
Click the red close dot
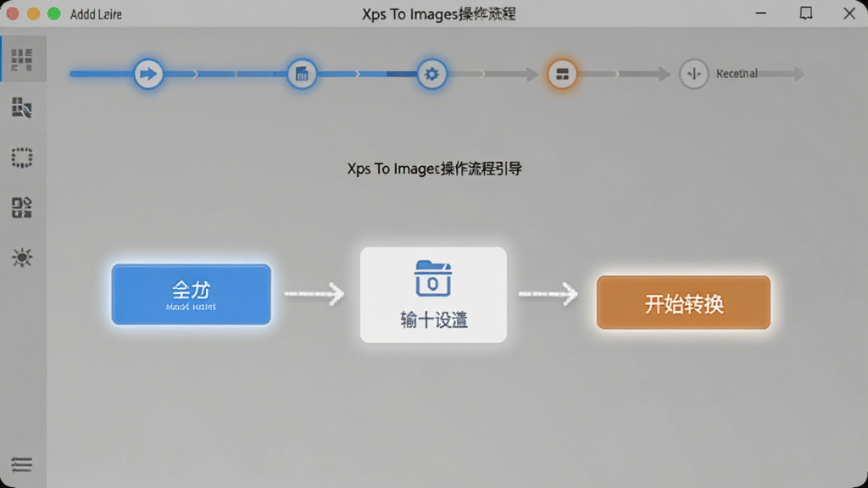[12, 14]
